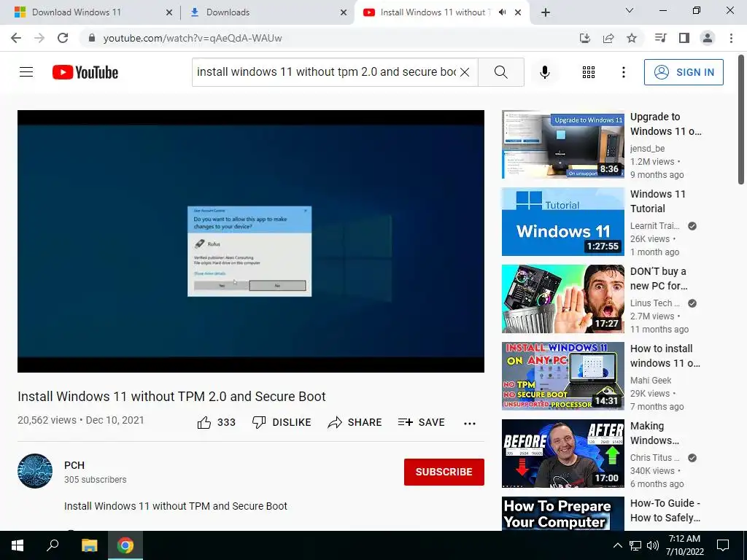Mute tab via speaker icon

(x=502, y=12)
